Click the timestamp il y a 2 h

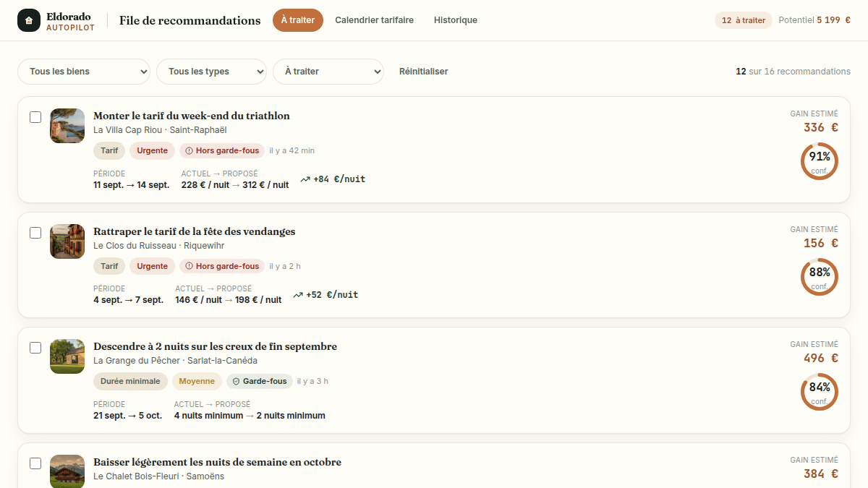pyautogui.click(x=285, y=266)
